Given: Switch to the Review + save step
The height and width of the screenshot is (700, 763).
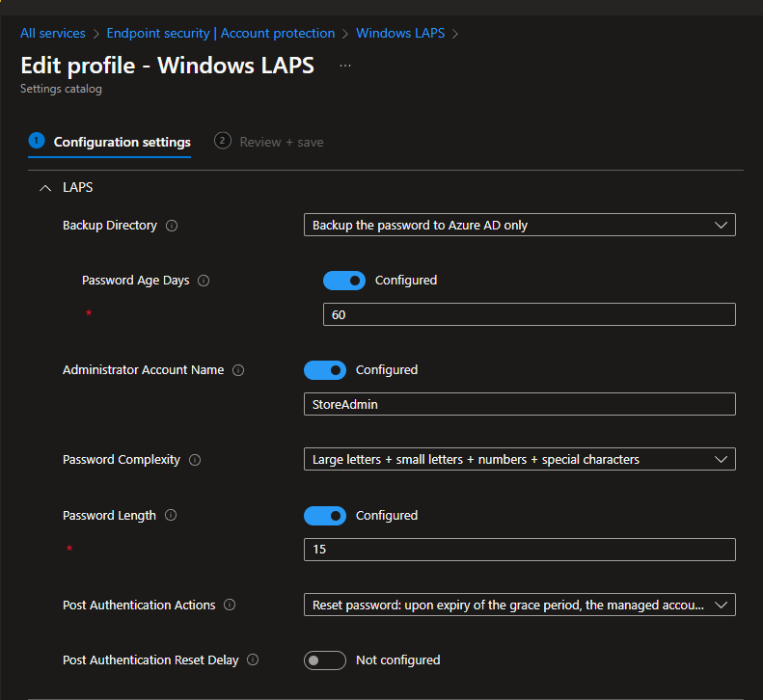Looking at the screenshot, I should 269,142.
